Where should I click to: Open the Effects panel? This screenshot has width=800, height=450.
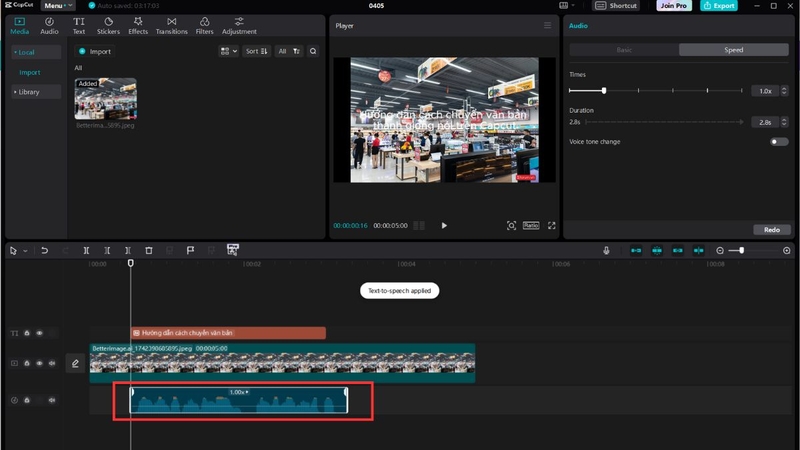(x=138, y=26)
